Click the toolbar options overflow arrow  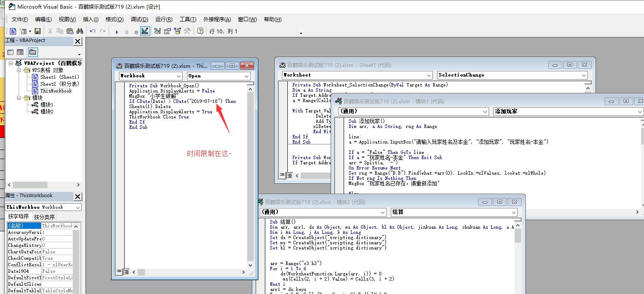pyautogui.click(x=301, y=33)
